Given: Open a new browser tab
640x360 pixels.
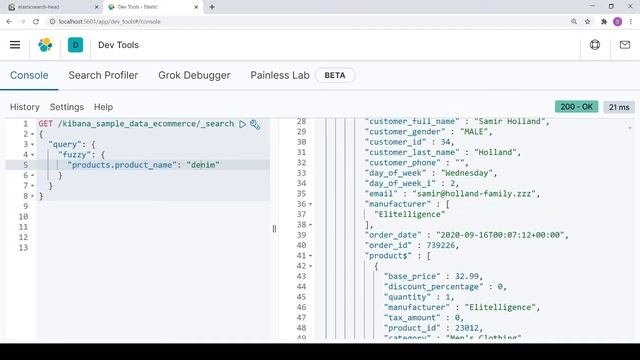Looking at the screenshot, I should point(212,7).
